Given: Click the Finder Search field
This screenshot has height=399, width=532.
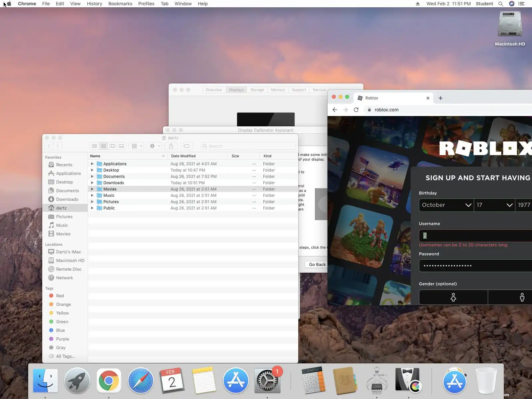Looking at the screenshot, I should tap(248, 146).
